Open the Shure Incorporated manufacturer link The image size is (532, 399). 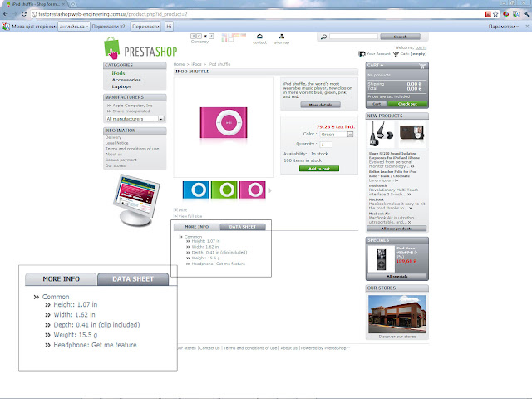point(131,111)
